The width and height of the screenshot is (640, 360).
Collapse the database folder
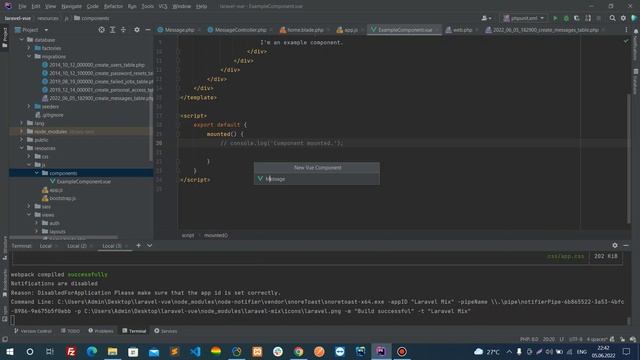click(22, 40)
